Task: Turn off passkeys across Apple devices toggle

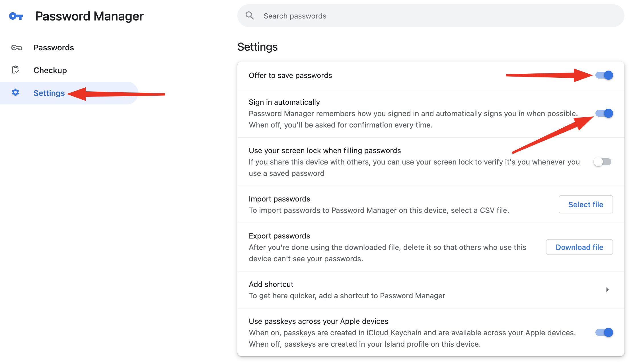Action: [x=604, y=332]
